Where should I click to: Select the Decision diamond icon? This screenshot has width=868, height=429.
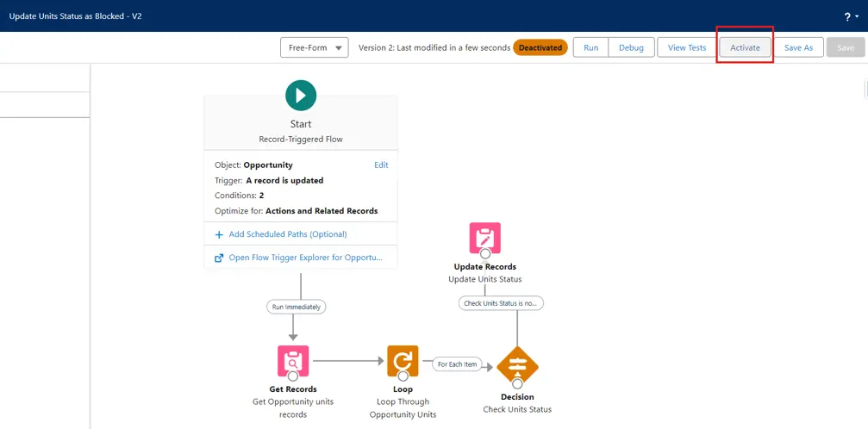point(517,365)
